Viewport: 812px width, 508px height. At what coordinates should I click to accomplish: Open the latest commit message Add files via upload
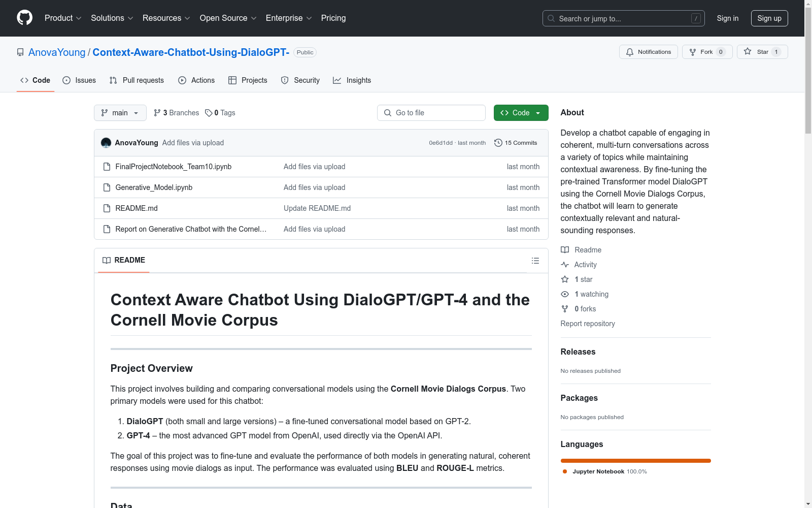193,143
